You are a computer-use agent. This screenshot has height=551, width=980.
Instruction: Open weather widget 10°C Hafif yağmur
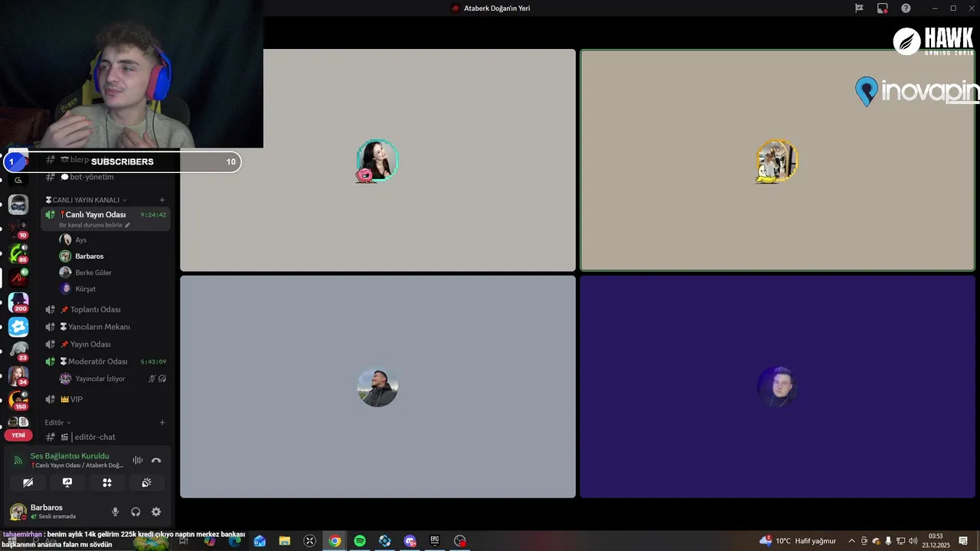click(798, 541)
